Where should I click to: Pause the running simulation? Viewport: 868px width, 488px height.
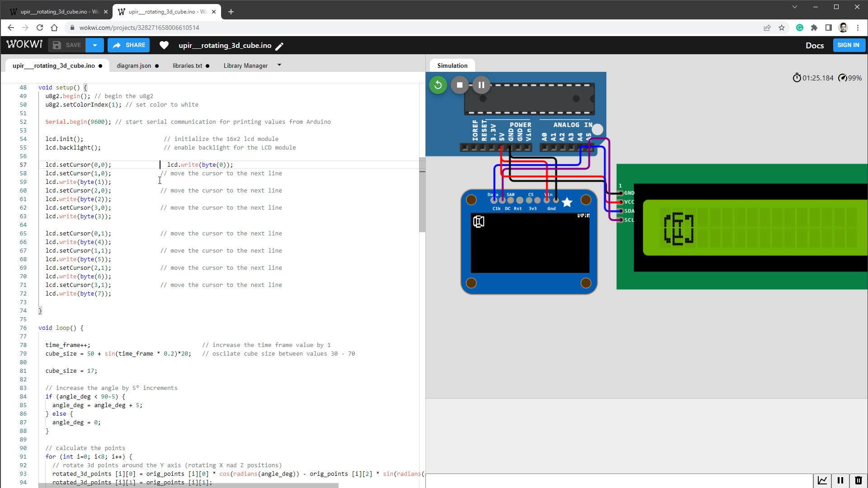pyautogui.click(x=481, y=84)
